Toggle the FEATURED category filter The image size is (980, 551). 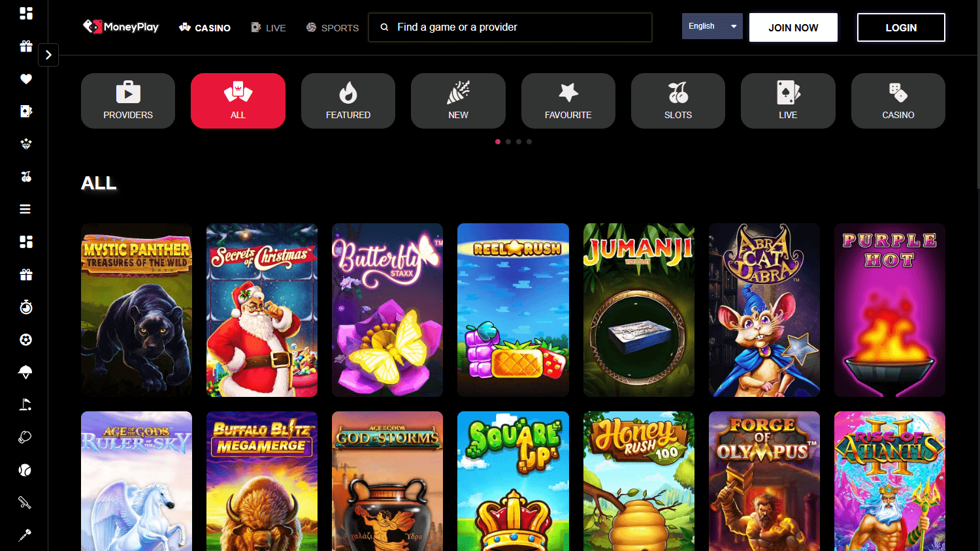point(348,101)
